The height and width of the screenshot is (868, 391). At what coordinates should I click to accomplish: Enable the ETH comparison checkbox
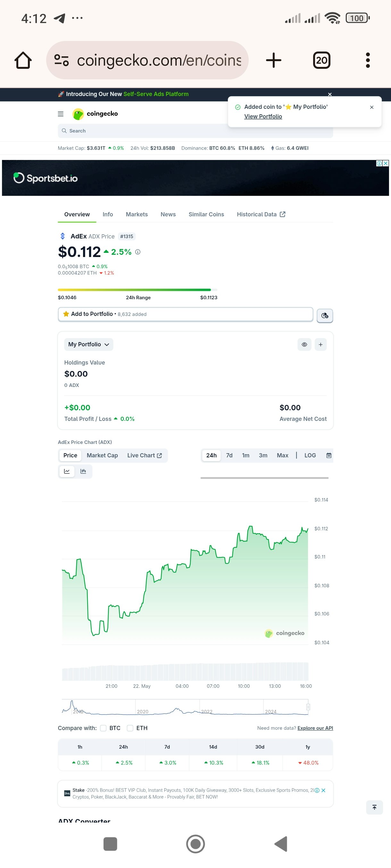pos(130,728)
